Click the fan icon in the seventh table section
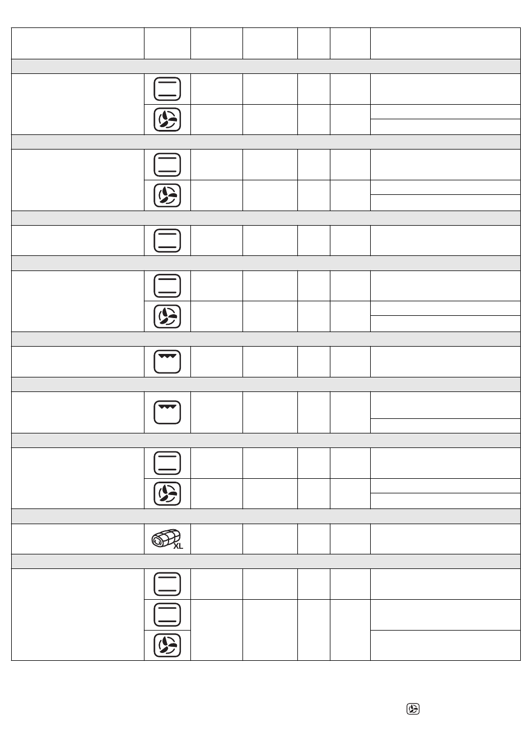The image size is (532, 756). point(167,493)
